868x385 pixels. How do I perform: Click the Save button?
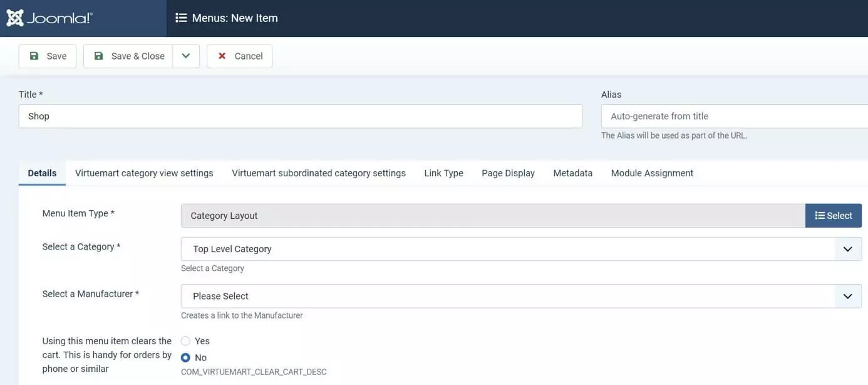[x=48, y=56]
